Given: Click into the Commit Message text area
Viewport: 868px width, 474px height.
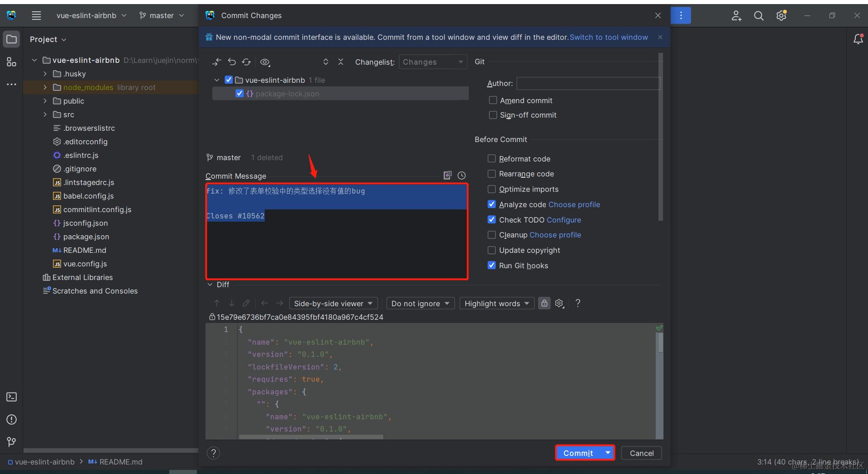Looking at the screenshot, I should pos(337,231).
